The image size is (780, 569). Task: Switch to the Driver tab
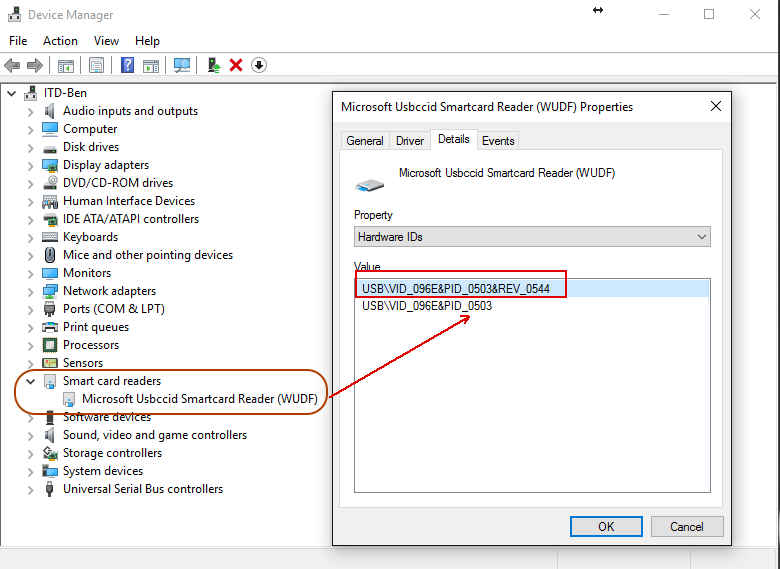pos(410,141)
